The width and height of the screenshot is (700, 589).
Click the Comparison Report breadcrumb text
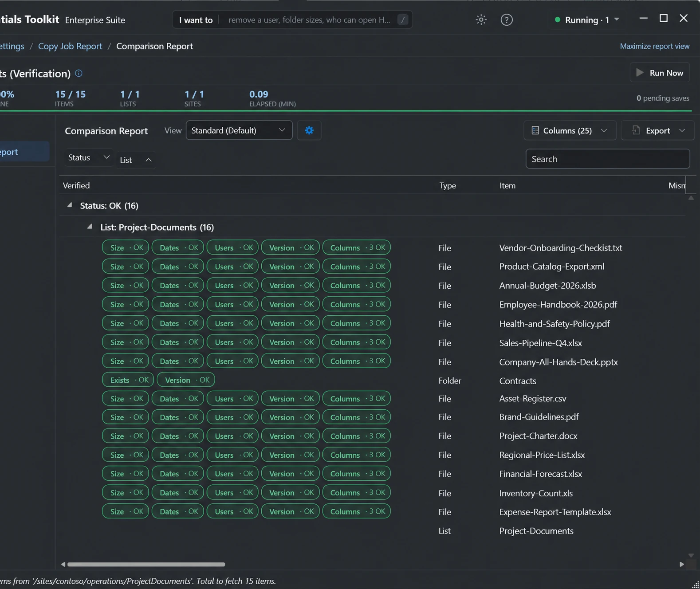[154, 46]
